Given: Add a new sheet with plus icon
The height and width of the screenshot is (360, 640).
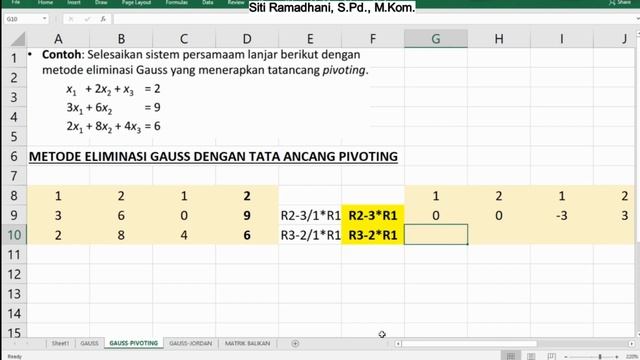Looking at the screenshot, I should [x=295, y=344].
